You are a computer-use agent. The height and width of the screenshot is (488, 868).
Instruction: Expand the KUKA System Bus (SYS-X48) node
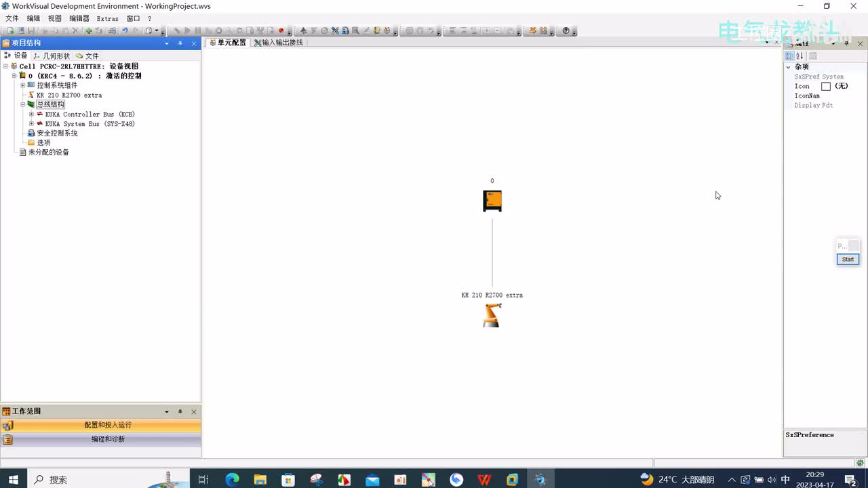click(x=31, y=124)
